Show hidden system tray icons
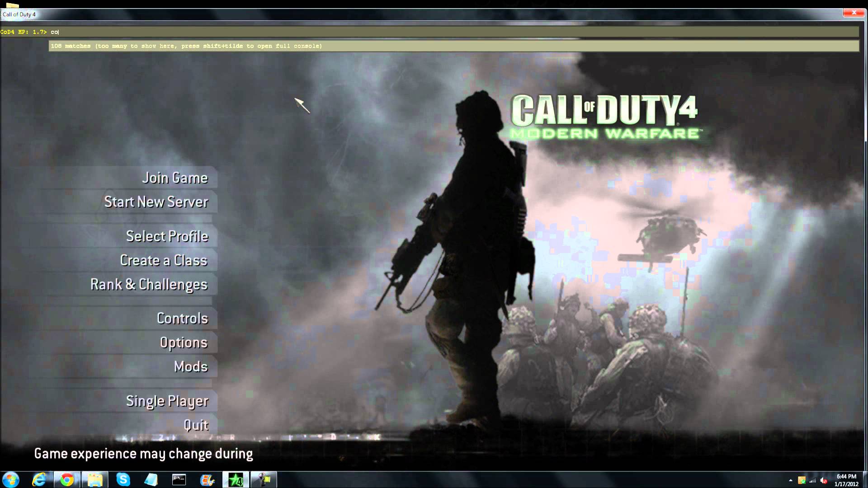868x488 pixels. 791,480
